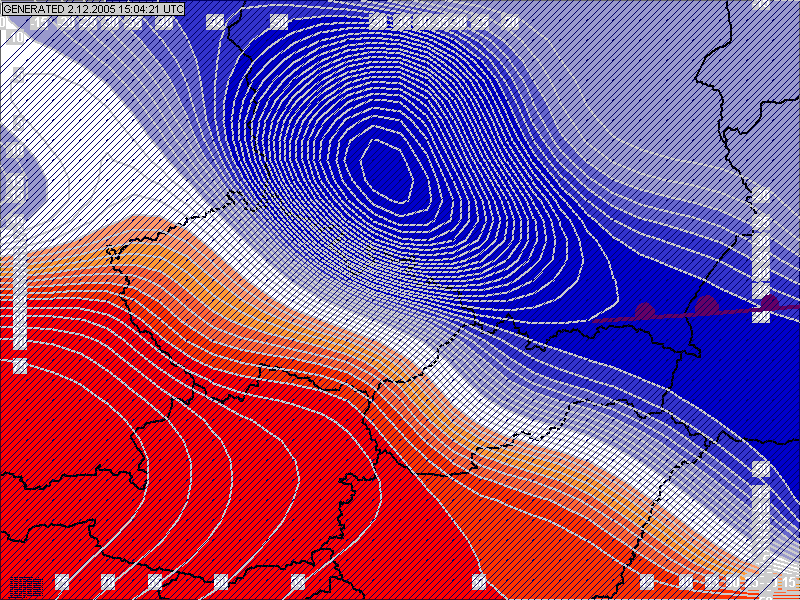Select the innermost closed contour of the low

(385, 170)
